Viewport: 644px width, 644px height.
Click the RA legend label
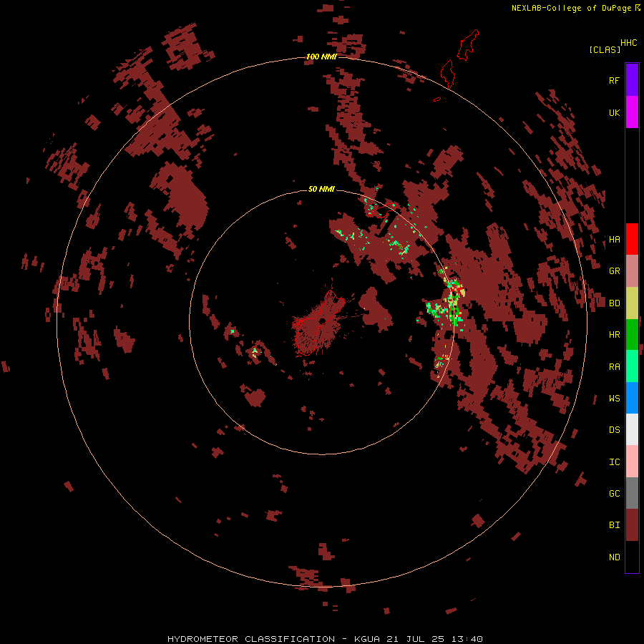coord(614,367)
